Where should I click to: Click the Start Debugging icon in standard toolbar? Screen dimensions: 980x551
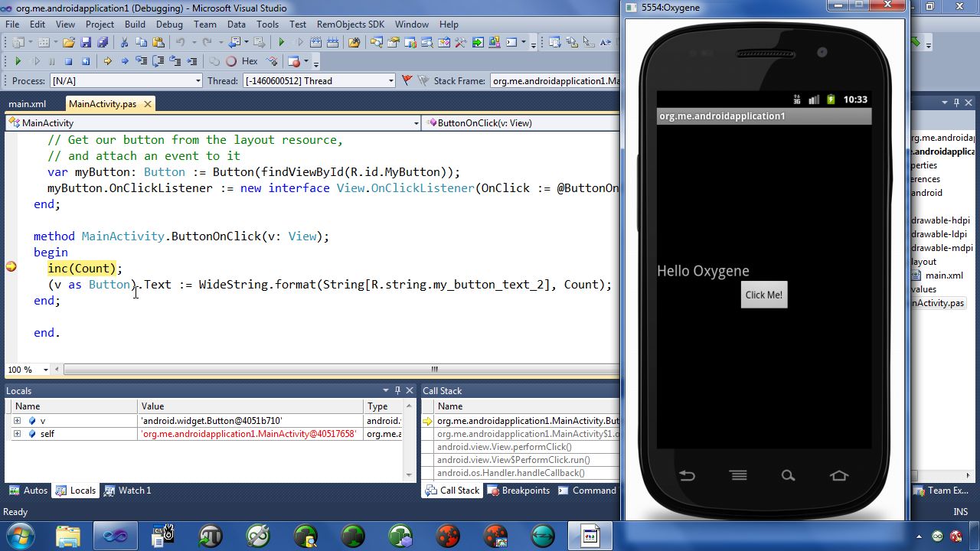pos(282,42)
